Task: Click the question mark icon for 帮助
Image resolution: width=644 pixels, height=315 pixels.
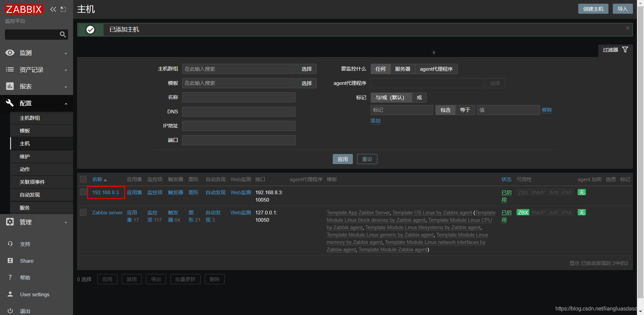Action: coord(10,277)
